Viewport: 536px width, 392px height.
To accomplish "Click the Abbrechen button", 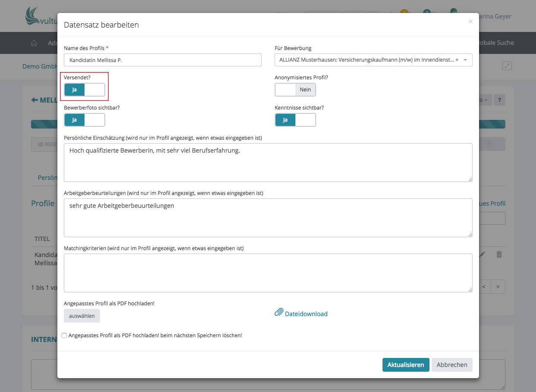I will click(x=451, y=365).
